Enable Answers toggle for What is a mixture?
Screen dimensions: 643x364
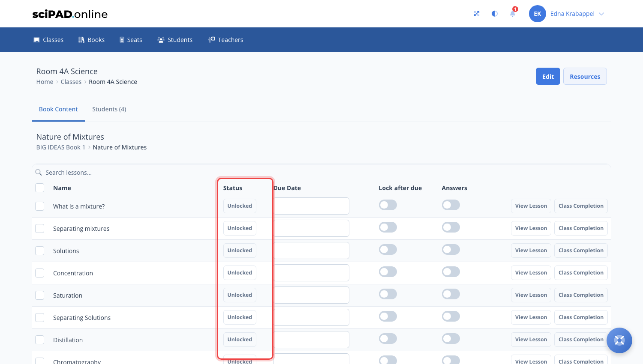(x=451, y=205)
